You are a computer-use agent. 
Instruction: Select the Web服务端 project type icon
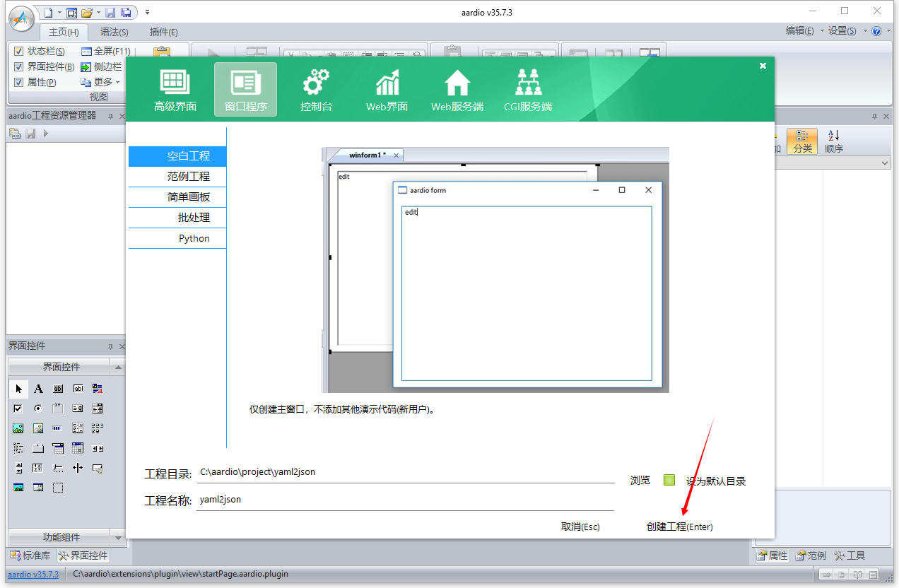457,89
